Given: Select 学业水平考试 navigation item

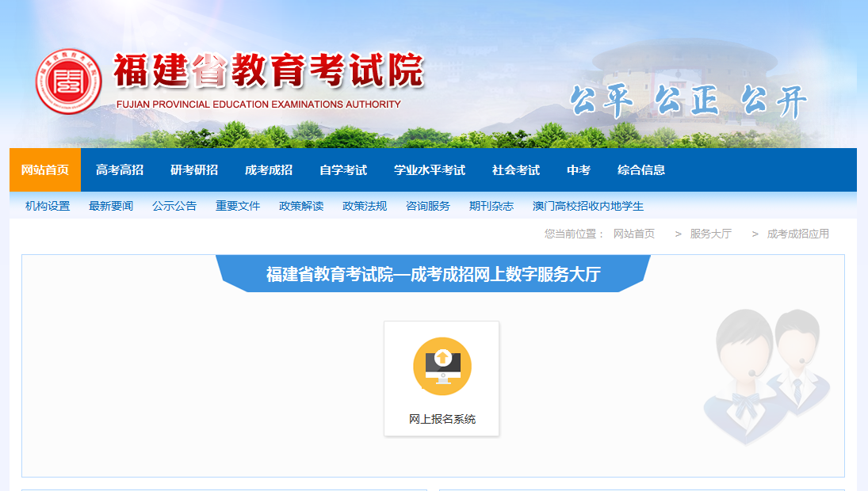Looking at the screenshot, I should [430, 169].
